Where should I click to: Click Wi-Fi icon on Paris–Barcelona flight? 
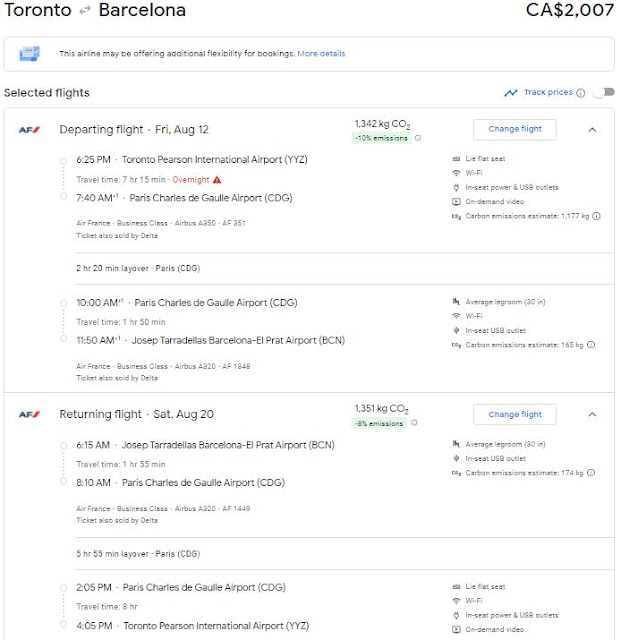coord(456,316)
